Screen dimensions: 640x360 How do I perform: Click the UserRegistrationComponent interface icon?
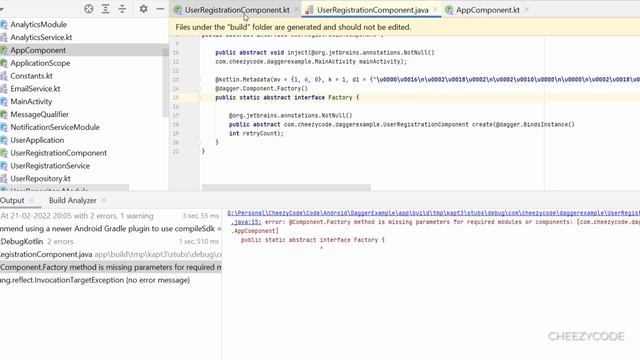(4, 153)
